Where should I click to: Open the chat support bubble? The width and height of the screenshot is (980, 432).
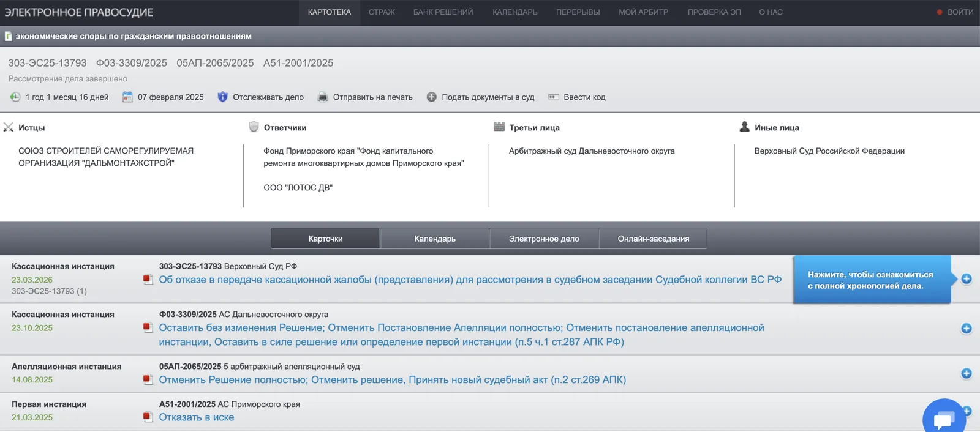(944, 419)
